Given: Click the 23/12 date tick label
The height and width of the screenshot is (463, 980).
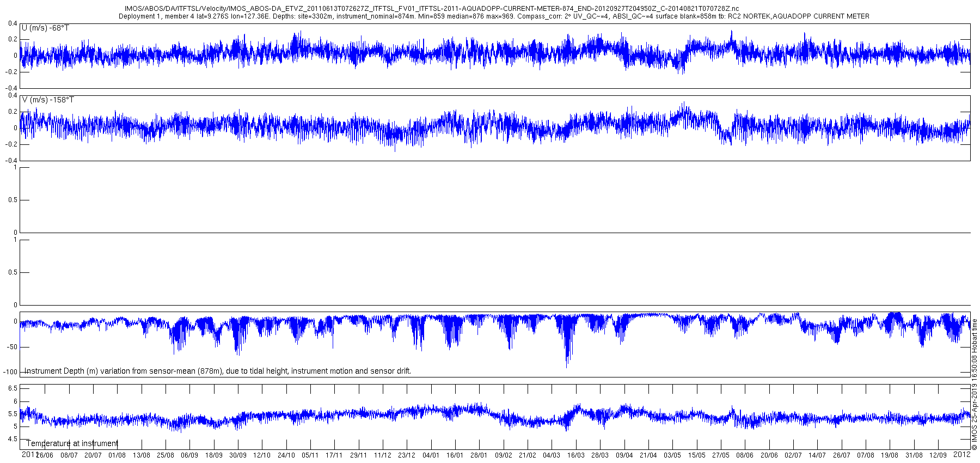Looking at the screenshot, I should tap(407, 455).
